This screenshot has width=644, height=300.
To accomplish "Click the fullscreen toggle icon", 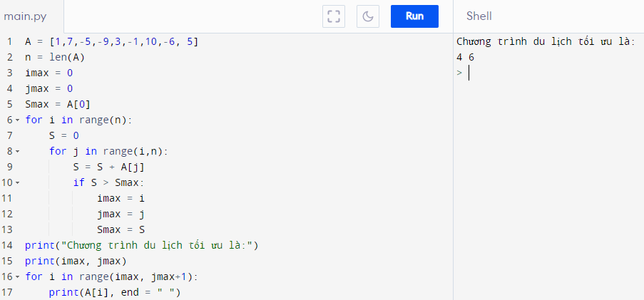I will tap(332, 16).
